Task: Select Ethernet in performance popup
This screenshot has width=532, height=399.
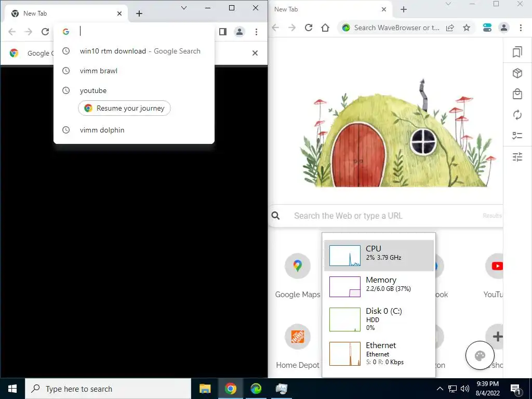Action: point(379,353)
